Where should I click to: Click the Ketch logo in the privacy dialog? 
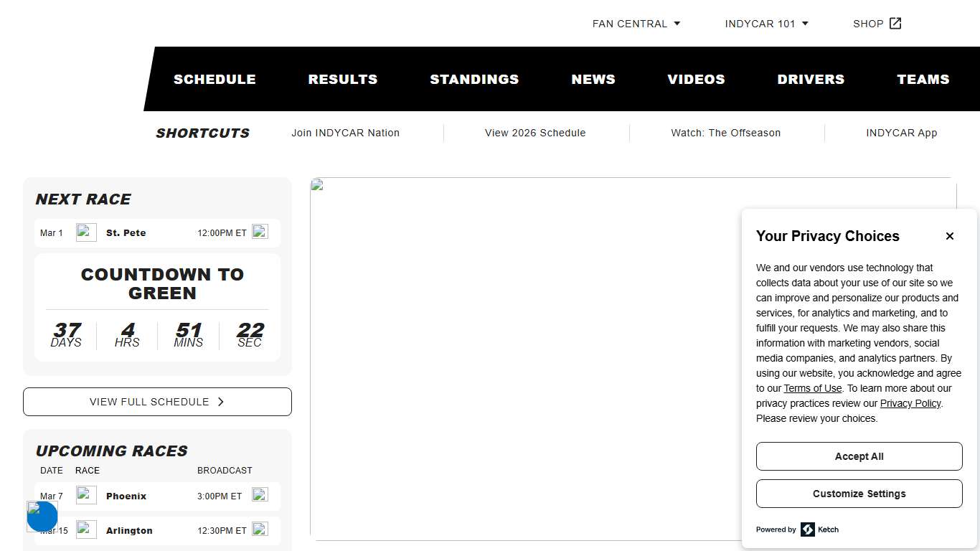click(x=807, y=529)
